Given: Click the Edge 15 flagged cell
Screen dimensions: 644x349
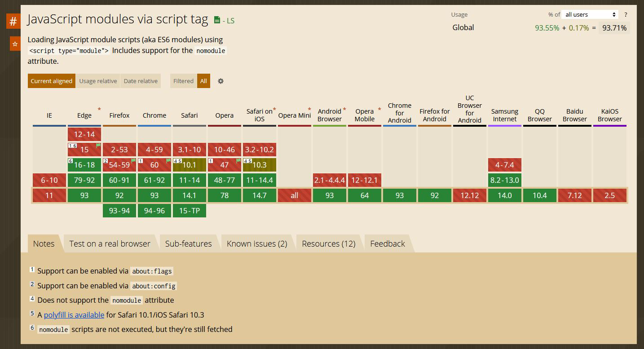Looking at the screenshot, I should (x=84, y=150).
